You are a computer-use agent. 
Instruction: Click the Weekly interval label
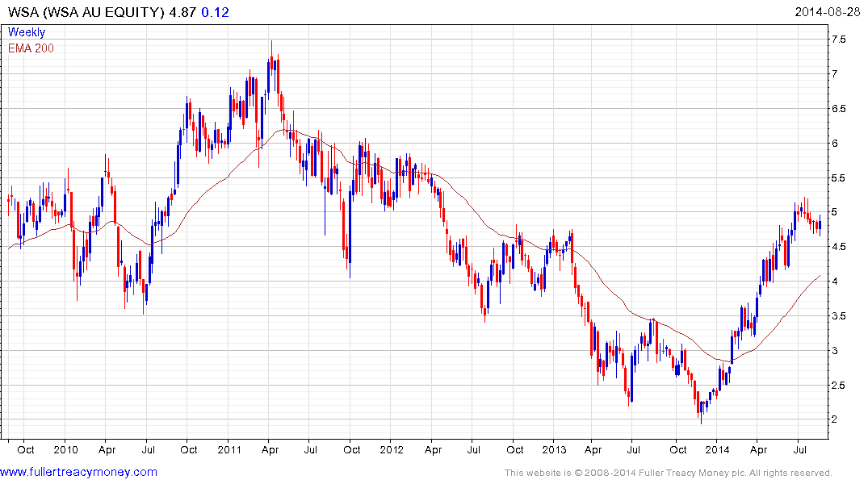coord(26,32)
